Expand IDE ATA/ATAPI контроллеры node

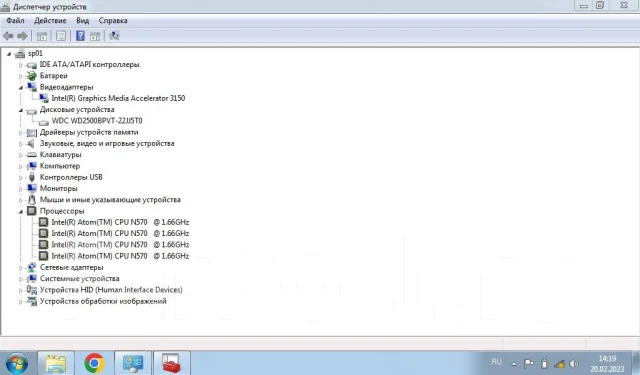[x=20, y=65]
